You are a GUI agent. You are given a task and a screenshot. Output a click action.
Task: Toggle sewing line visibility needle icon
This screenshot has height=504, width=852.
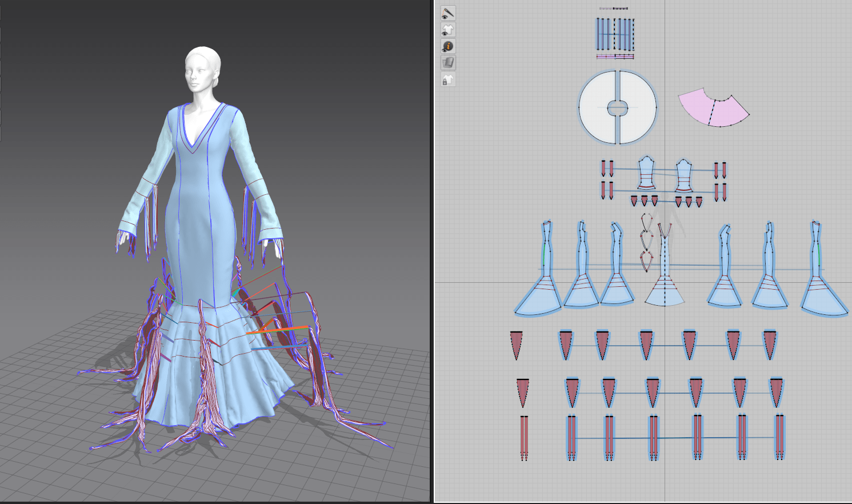[447, 13]
